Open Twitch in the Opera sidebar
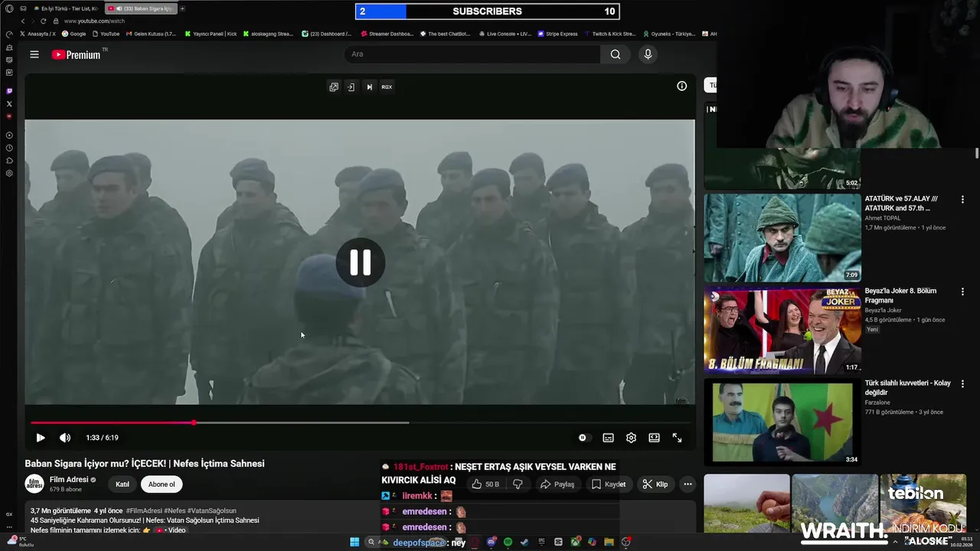 point(9,91)
